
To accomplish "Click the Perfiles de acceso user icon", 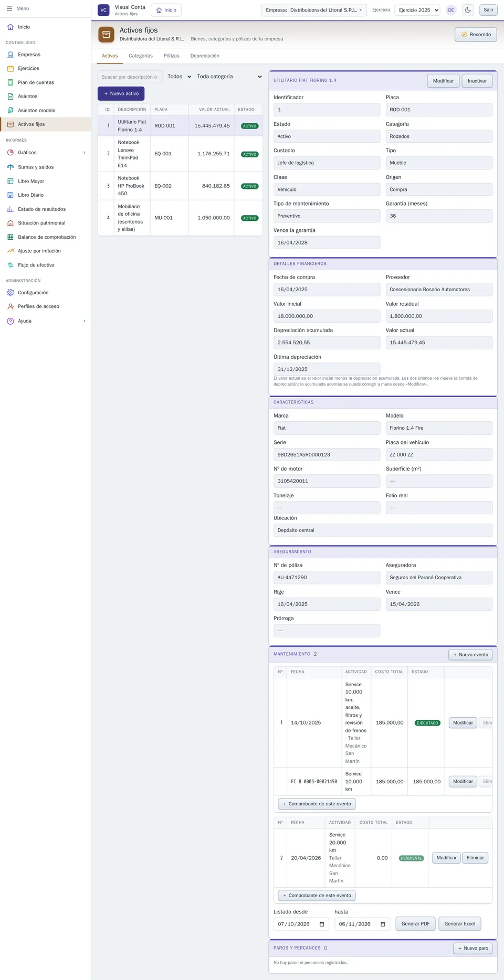I will point(10,306).
